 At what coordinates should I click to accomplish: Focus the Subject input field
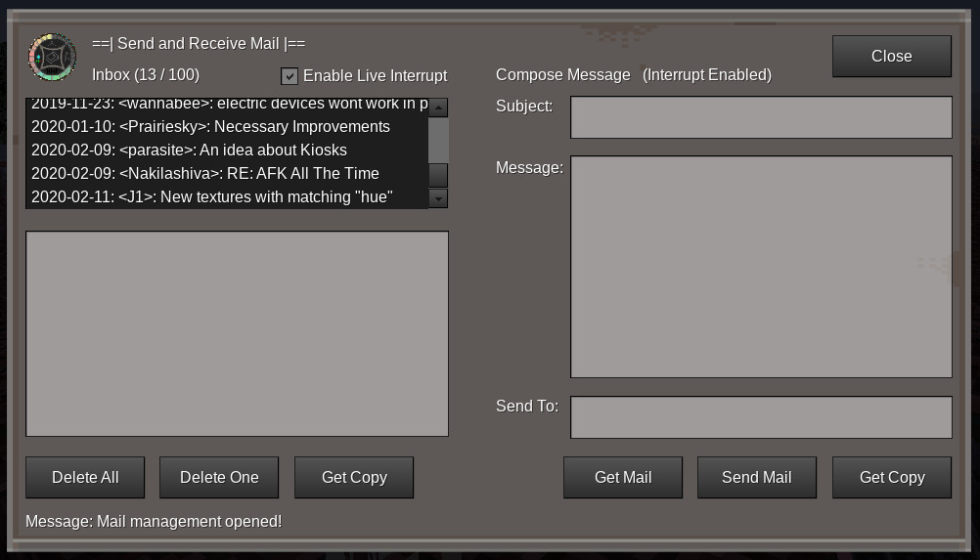761,117
